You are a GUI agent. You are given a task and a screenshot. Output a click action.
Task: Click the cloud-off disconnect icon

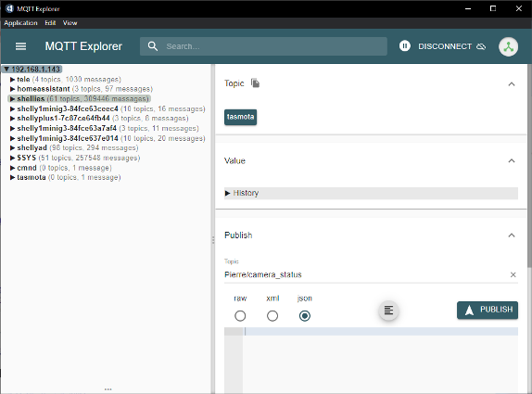481,46
